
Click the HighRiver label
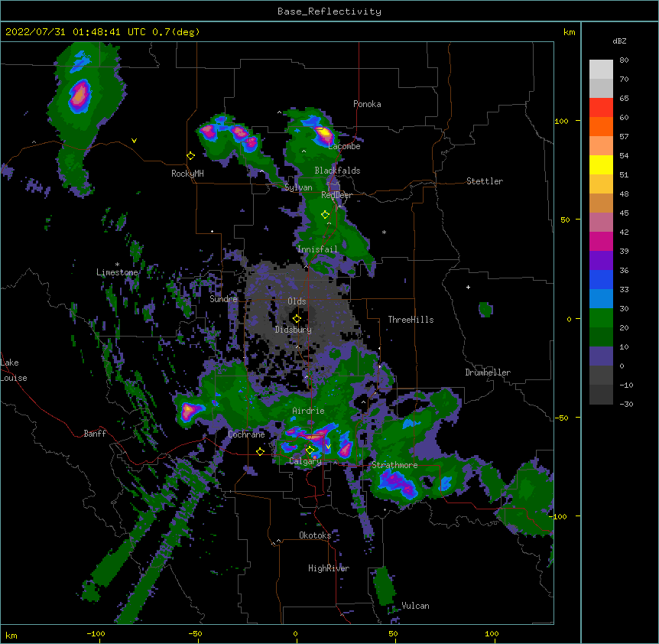coord(329,568)
